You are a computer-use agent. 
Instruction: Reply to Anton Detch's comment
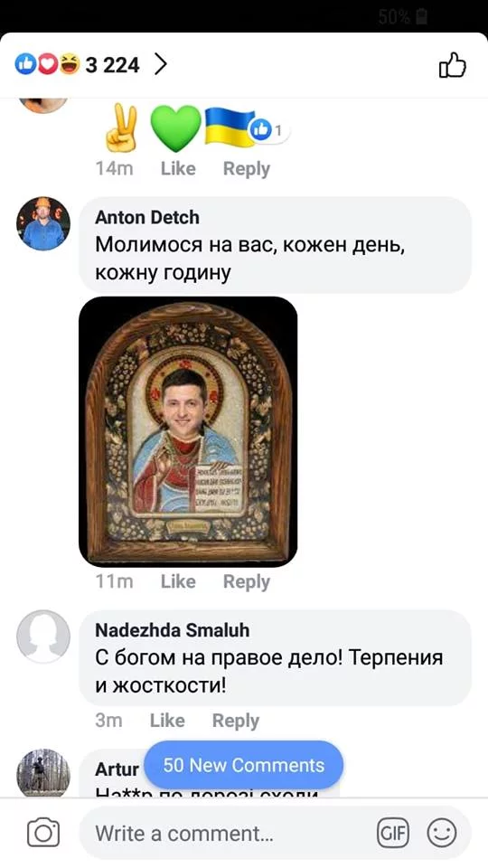(247, 581)
